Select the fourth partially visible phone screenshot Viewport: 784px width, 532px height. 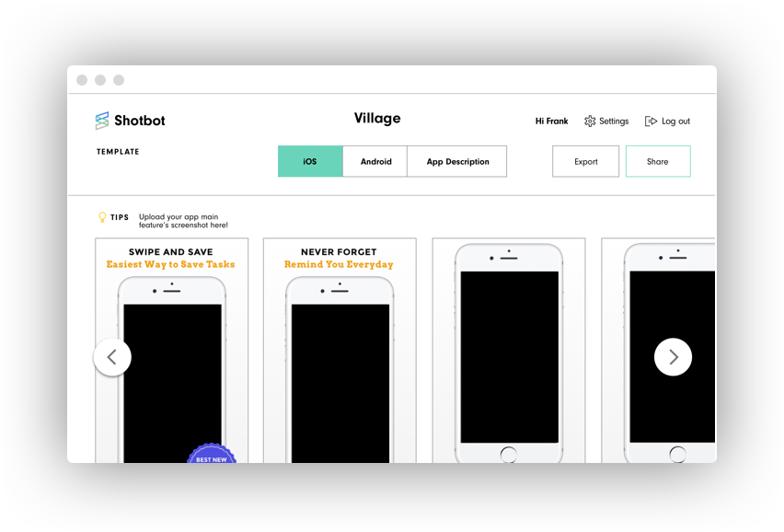point(672,357)
